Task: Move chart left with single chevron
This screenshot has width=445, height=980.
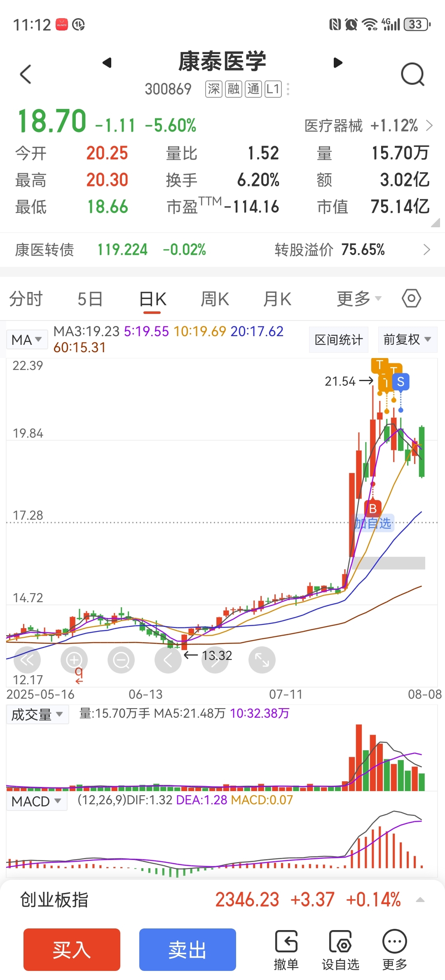Action: click(x=168, y=660)
